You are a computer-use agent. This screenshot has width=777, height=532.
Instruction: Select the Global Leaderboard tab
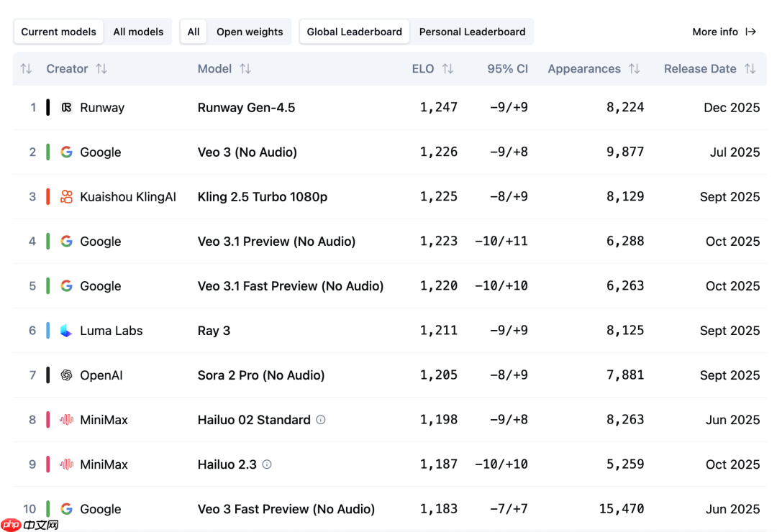(354, 32)
